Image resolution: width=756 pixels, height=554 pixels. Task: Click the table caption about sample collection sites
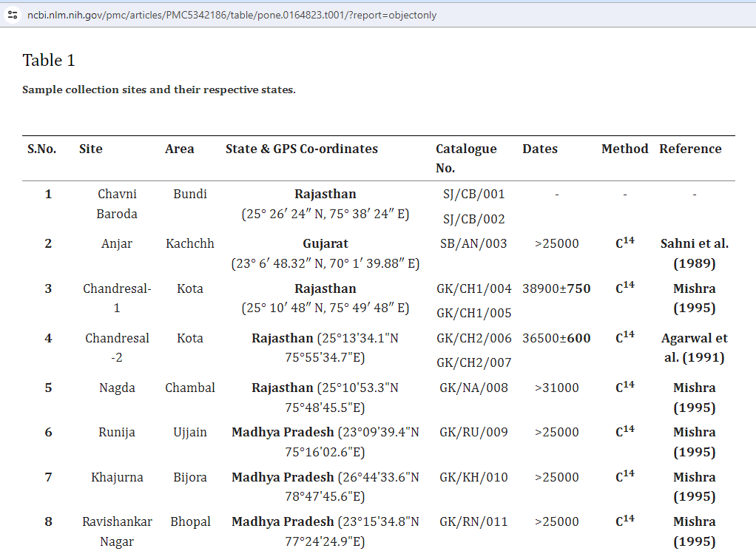[x=159, y=89]
